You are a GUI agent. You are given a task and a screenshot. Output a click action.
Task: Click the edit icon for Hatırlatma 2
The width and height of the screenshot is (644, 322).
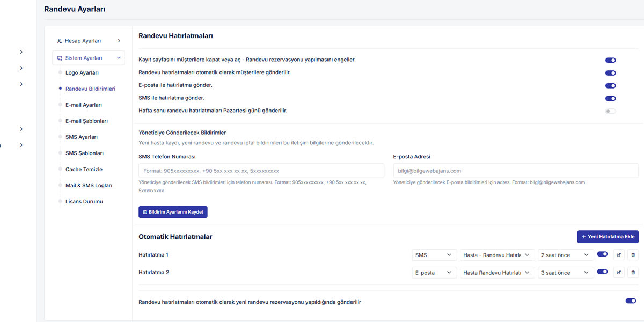click(x=619, y=273)
